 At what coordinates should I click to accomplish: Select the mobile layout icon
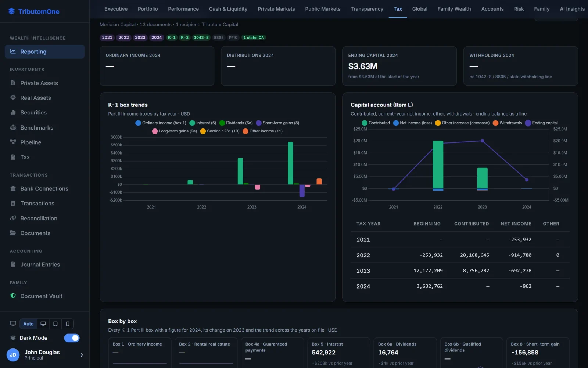coord(68,324)
